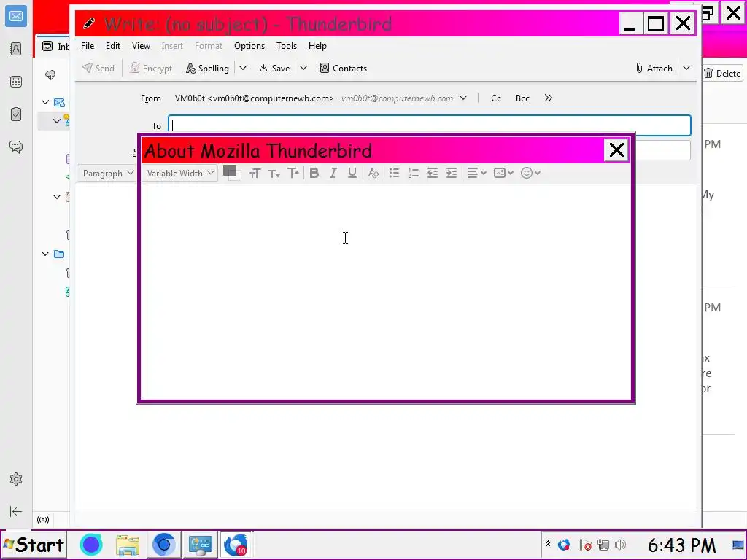Viewport: 747px width, 560px height.
Task: Apply italic formatting
Action: pos(333,173)
